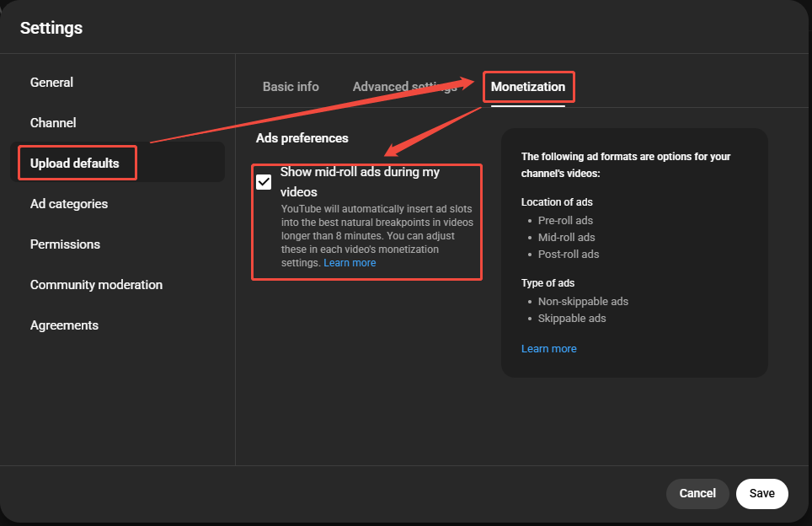This screenshot has height=526, width=812.
Task: Open the Agreements section
Action: pos(64,325)
